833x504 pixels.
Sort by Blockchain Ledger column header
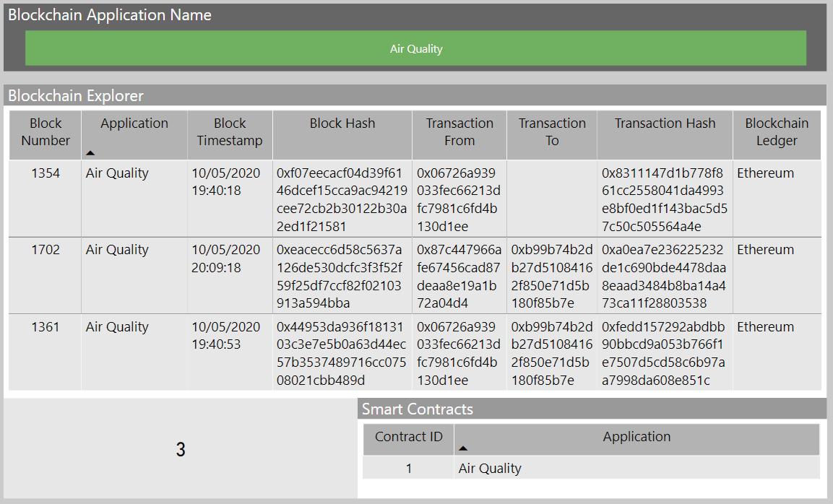777,135
